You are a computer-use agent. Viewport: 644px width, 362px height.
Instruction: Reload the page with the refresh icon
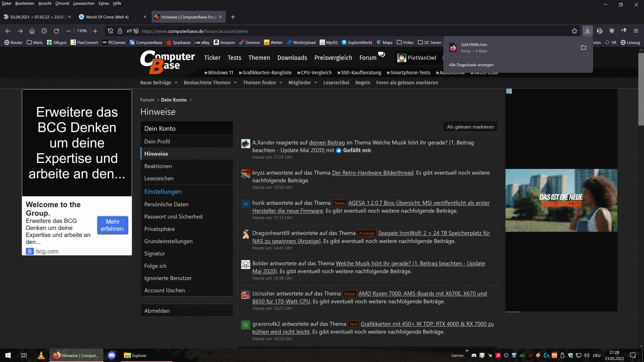coord(57,31)
